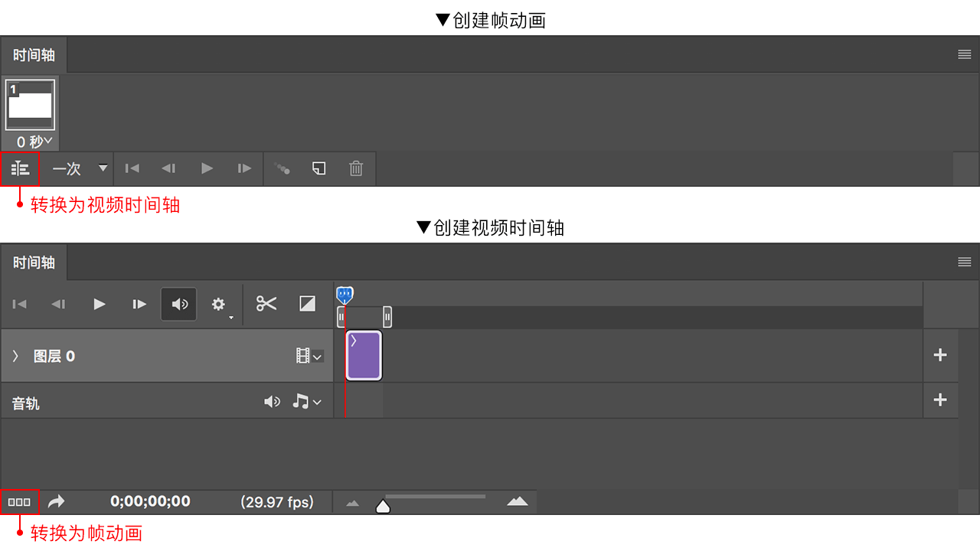Click the render video arrow icon
980x551 pixels.
(x=57, y=502)
